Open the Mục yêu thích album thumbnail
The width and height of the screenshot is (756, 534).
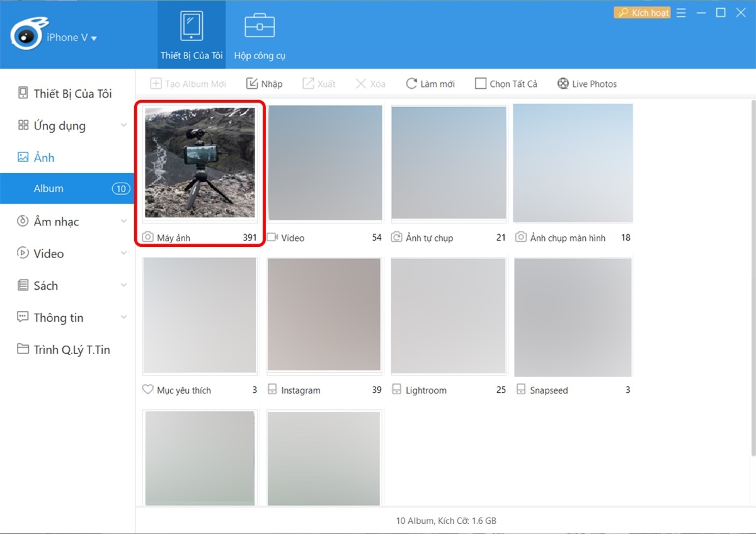click(x=200, y=315)
